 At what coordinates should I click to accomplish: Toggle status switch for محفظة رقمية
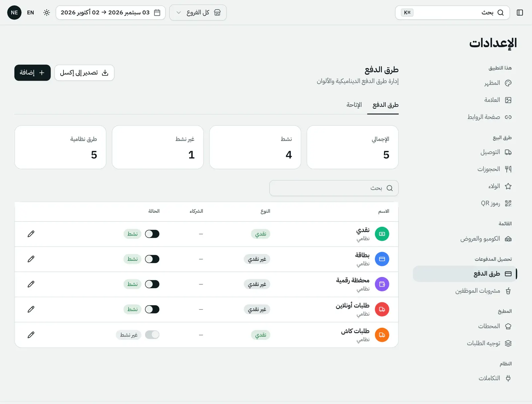pos(152,284)
